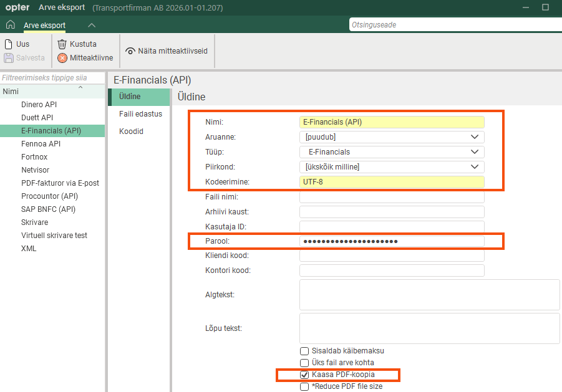Expand the Tüüp E-Financials dropdown
Screen dimensions: 562x392
tap(475, 152)
